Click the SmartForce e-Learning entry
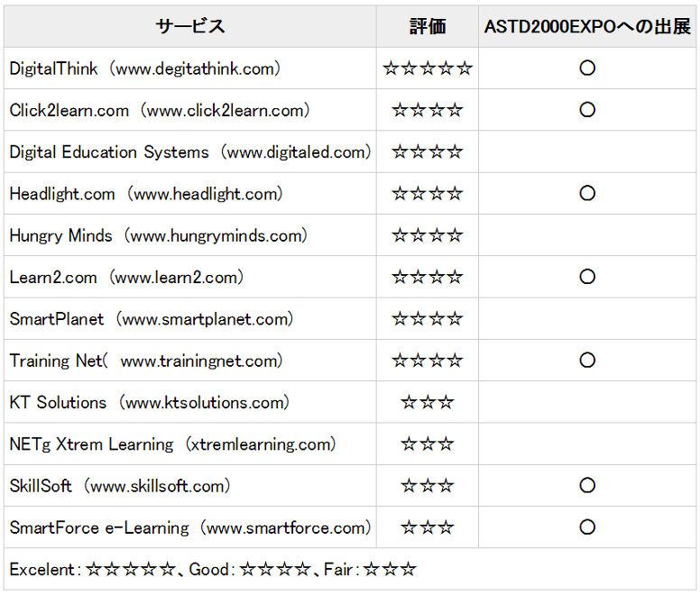The image size is (700, 595). point(190,527)
